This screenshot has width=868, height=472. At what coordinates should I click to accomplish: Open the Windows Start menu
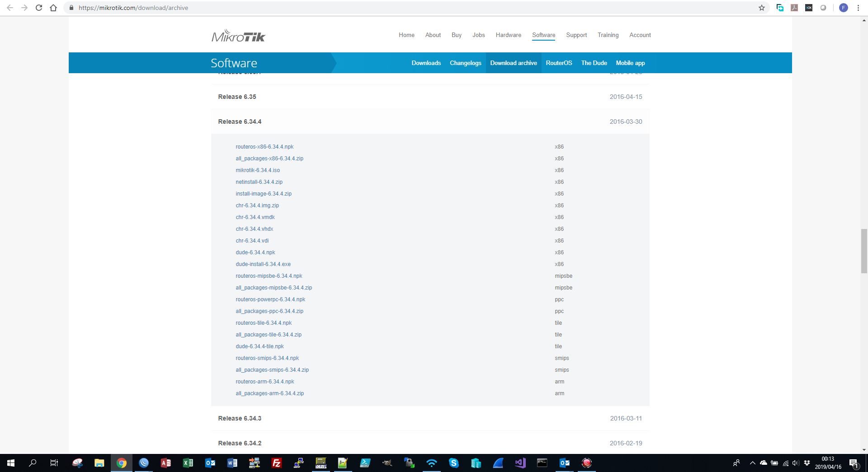tap(11, 463)
